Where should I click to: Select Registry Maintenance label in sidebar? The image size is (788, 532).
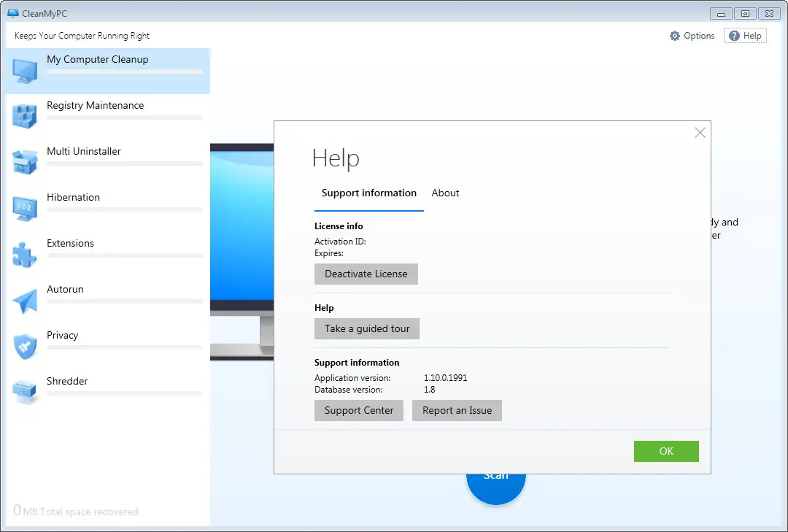[x=95, y=105]
